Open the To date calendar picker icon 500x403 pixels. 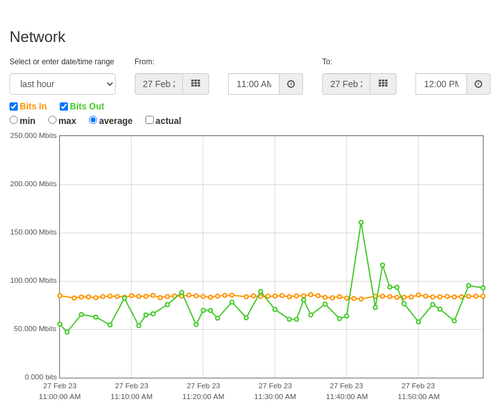(x=383, y=84)
